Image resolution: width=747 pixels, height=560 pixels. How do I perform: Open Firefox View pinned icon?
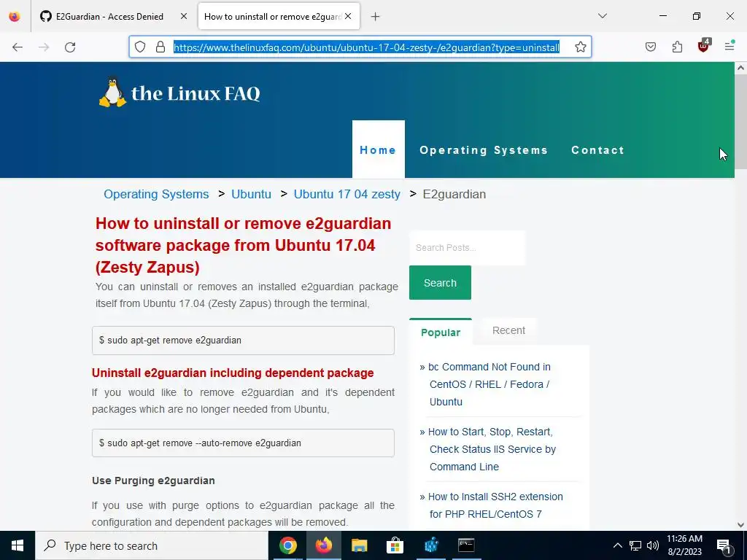point(15,16)
